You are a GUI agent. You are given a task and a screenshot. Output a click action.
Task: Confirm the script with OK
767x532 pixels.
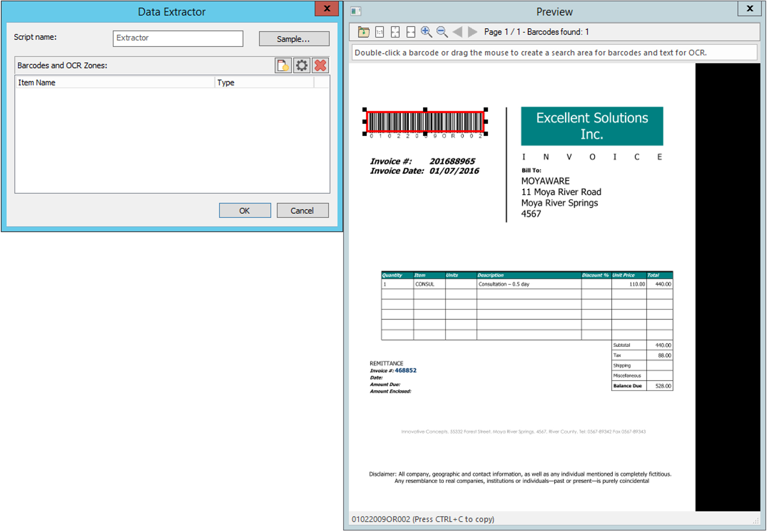pos(245,210)
